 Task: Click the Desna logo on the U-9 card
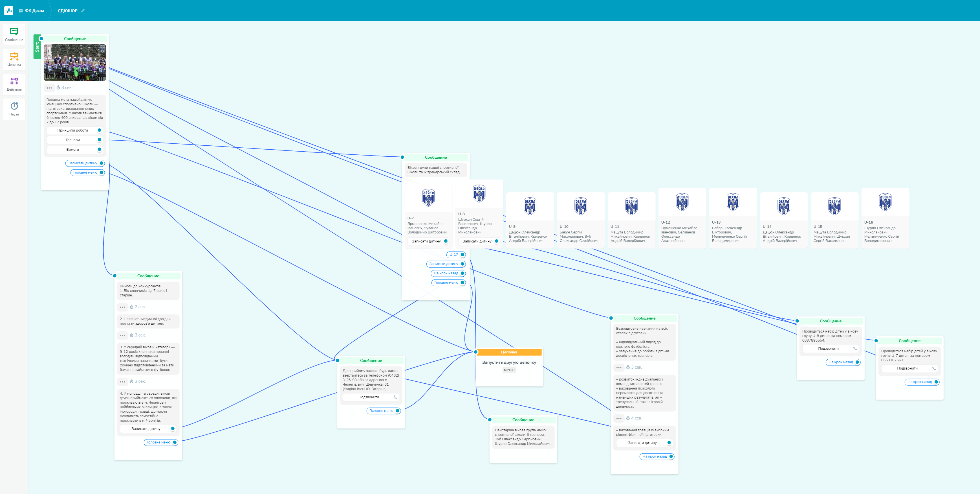pyautogui.click(x=530, y=206)
